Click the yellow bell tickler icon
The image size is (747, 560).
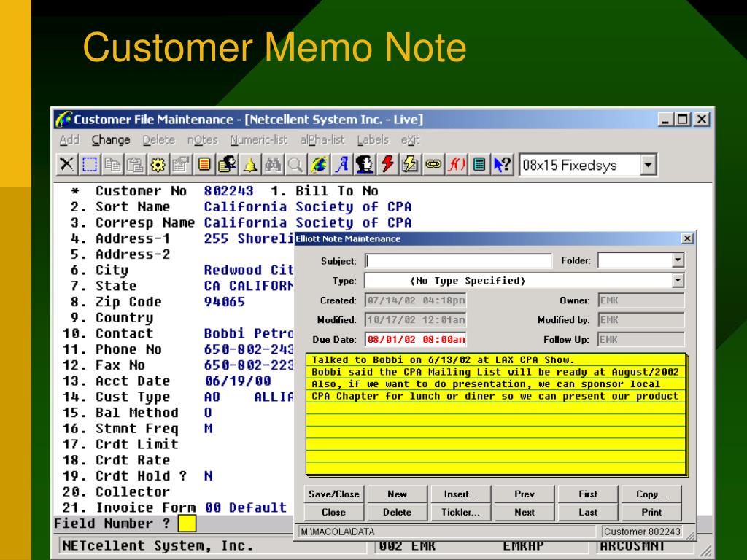click(249, 164)
